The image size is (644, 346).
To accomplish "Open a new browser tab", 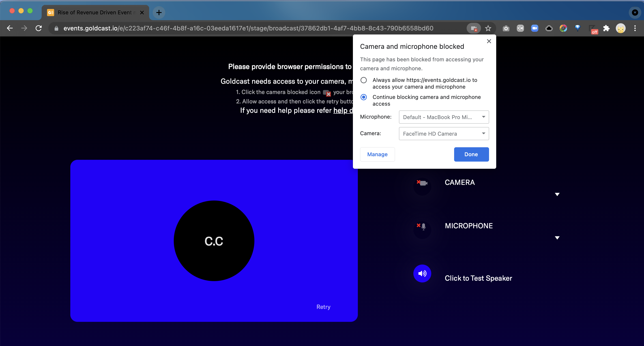I will tap(159, 13).
